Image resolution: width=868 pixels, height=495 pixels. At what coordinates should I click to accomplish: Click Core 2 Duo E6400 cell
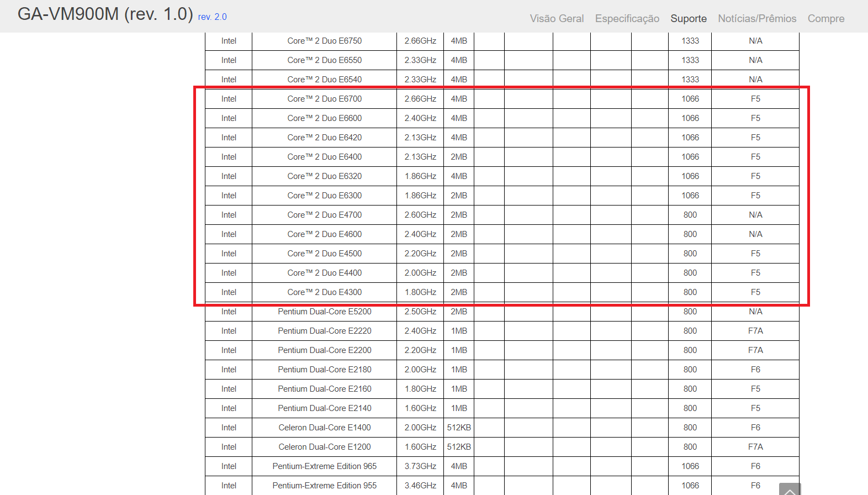point(325,157)
